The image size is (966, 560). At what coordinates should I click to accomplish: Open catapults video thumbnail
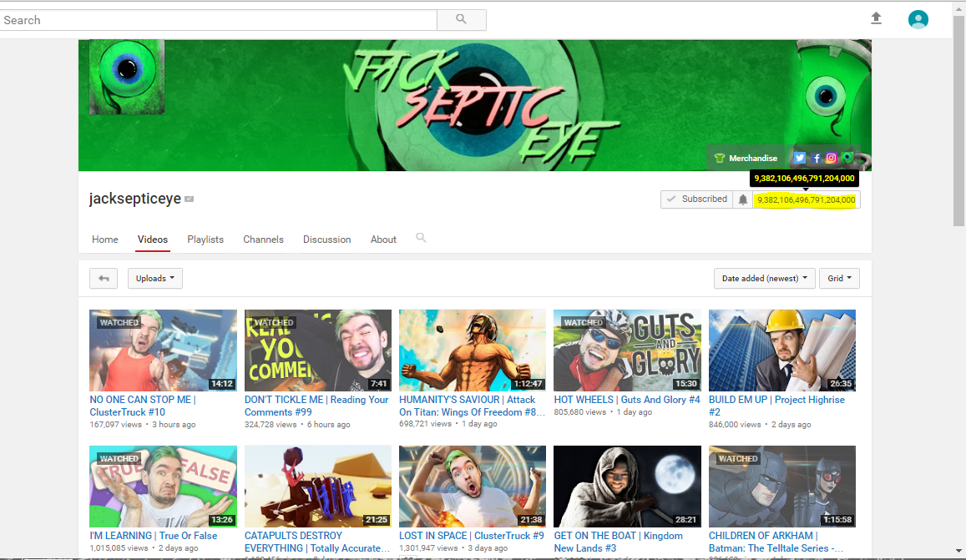tap(318, 486)
